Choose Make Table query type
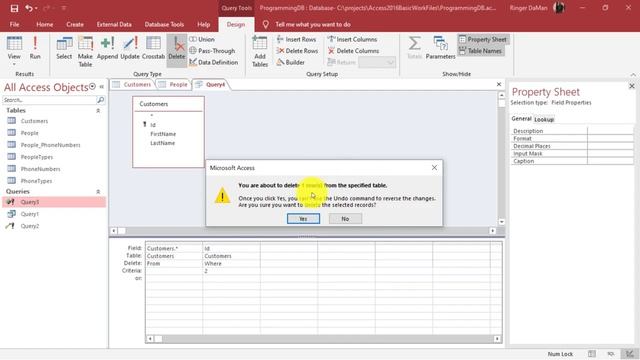Viewport: 640px width, 360px height. coord(85,51)
